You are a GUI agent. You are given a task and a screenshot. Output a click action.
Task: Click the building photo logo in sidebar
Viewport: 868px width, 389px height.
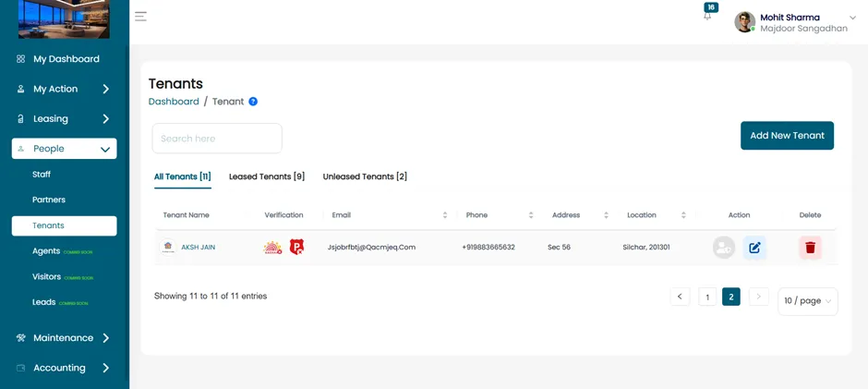(x=64, y=18)
